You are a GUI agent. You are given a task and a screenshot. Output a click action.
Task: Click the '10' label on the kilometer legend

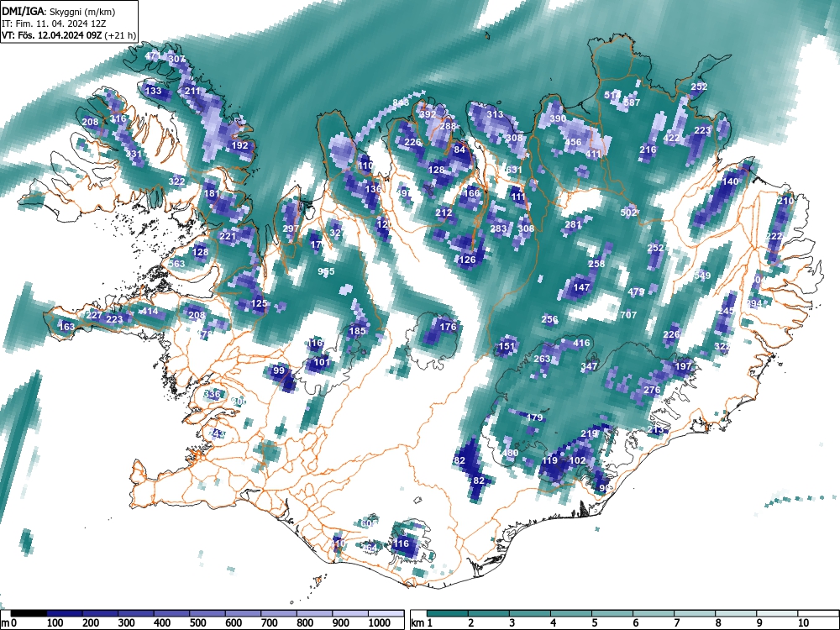804,623
